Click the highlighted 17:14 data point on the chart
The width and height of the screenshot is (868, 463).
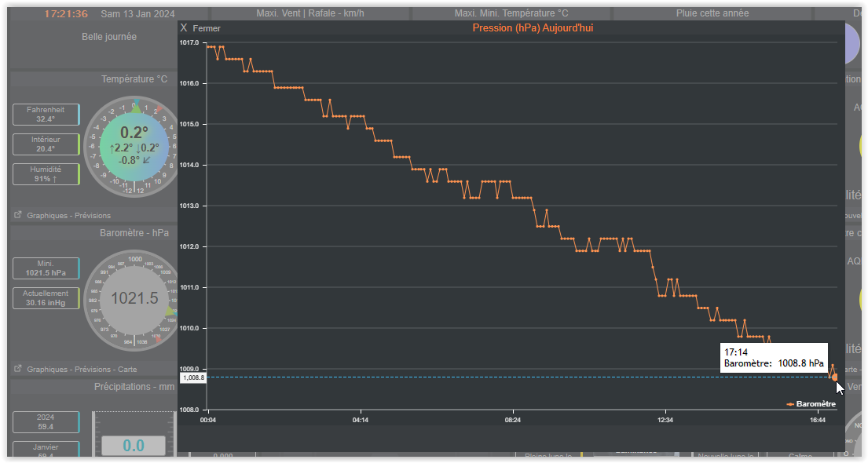835,377
